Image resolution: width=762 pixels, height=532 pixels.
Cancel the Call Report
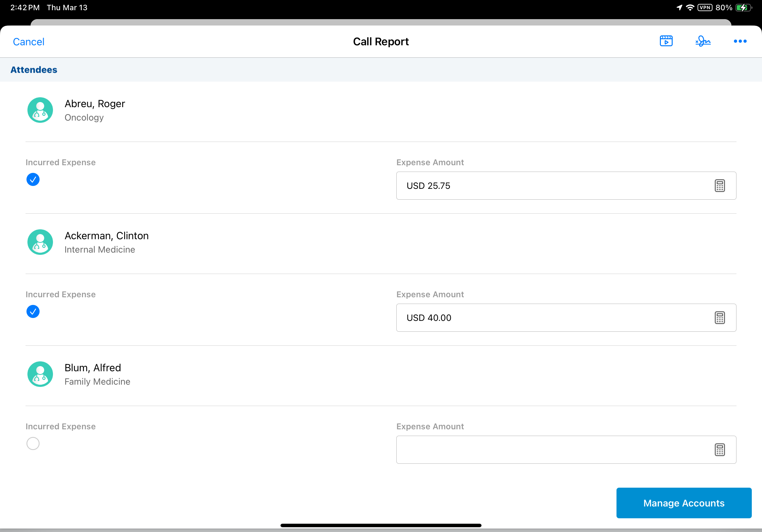click(x=28, y=42)
